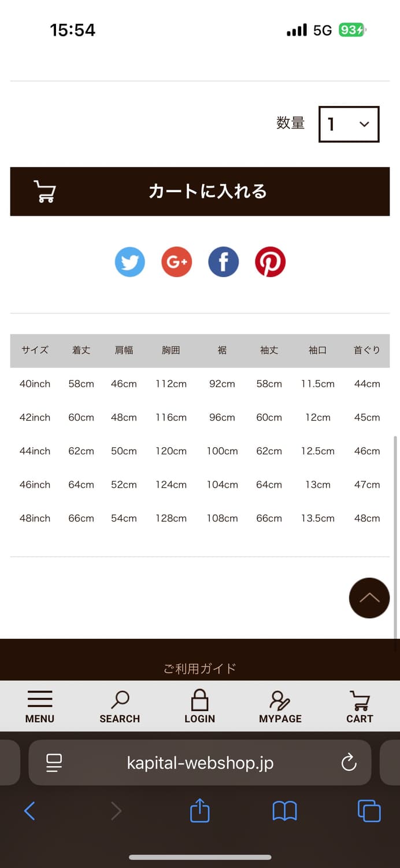The width and height of the screenshot is (400, 868).
Task: Open the Safari share sheet
Action: (x=199, y=811)
